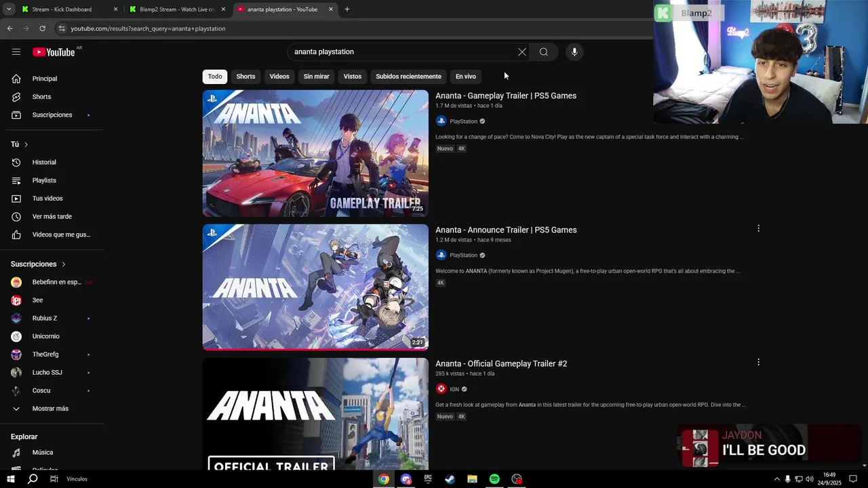
Task: Select the En vivo filter chip
Action: point(466,76)
